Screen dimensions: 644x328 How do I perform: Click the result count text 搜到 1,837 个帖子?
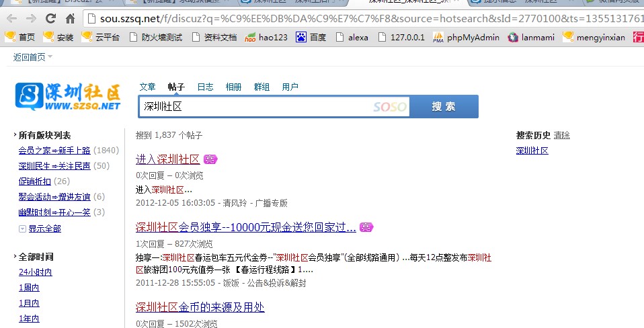coord(169,135)
